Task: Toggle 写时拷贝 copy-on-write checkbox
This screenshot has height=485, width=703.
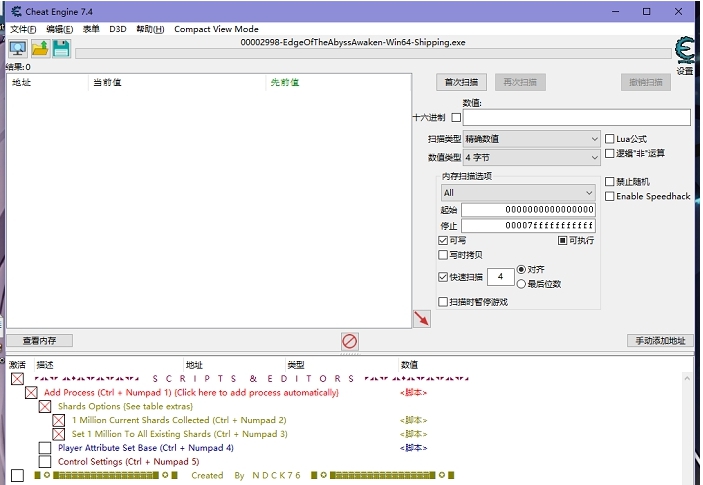Action: [443, 255]
